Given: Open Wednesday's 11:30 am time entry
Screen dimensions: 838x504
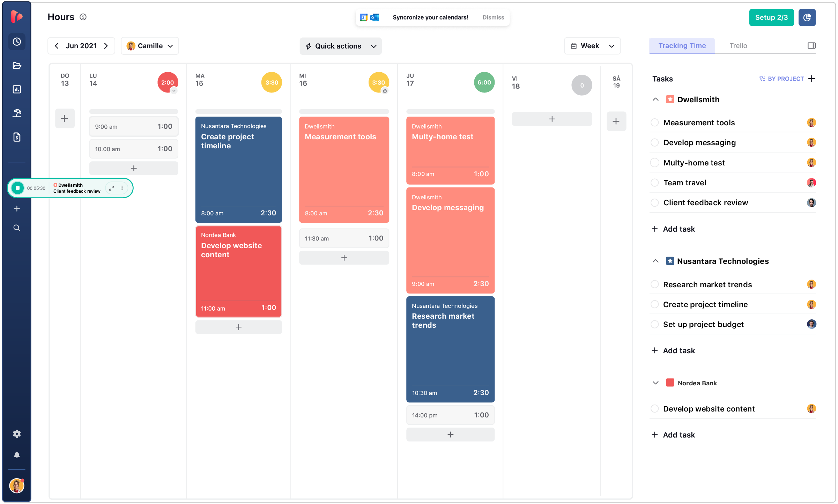Looking at the screenshot, I should (344, 238).
